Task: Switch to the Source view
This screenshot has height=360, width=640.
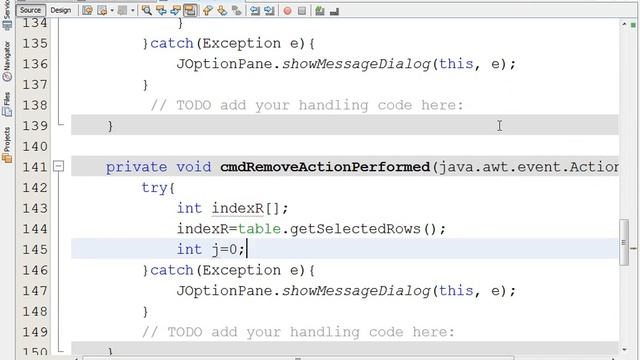Action: (31, 10)
